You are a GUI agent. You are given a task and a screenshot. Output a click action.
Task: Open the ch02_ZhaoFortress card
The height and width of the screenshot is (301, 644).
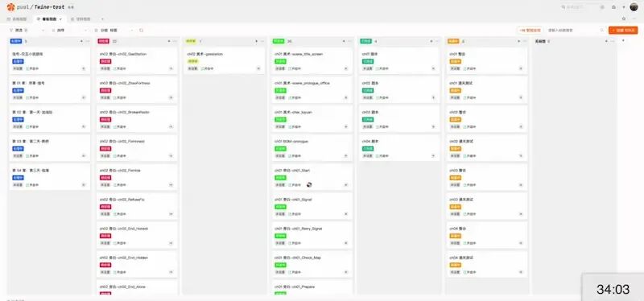pyautogui.click(x=137, y=90)
